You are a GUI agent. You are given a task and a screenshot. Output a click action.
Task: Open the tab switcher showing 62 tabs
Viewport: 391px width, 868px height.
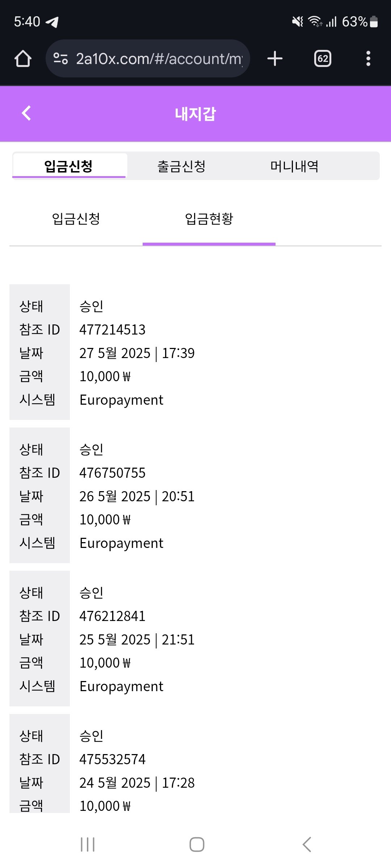click(323, 59)
